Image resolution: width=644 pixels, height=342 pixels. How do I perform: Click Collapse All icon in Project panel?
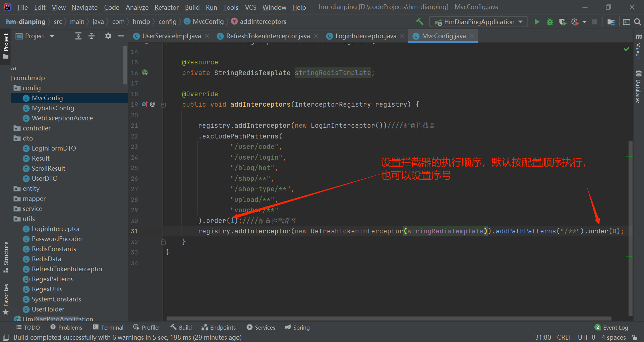point(92,36)
